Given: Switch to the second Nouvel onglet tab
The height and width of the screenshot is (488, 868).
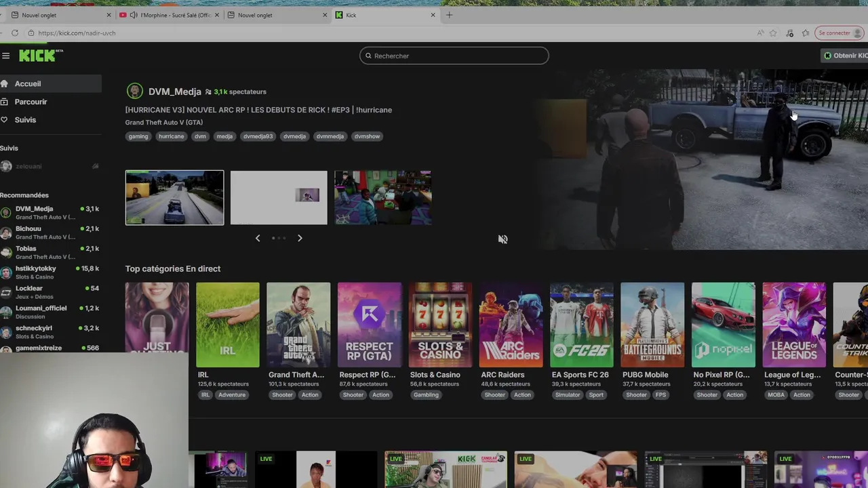Looking at the screenshot, I should coord(278,15).
